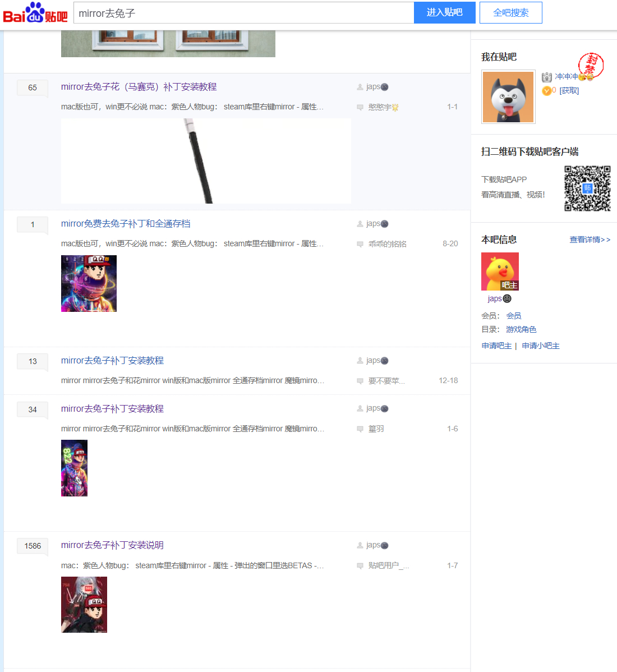The height and width of the screenshot is (672, 617).
Task: Click the Baidu Tieba logo
Action: click(35, 13)
